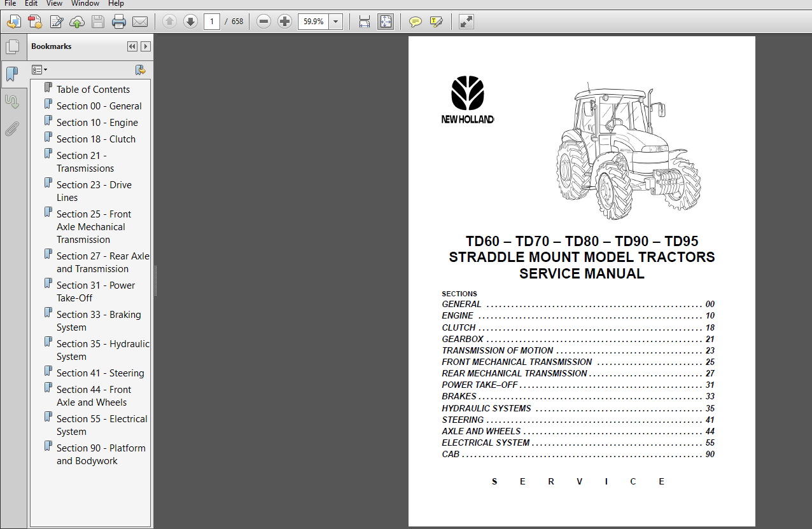812x529 pixels.
Task: Click the bookmark icon beside Section 10 - Engine
Action: (48, 121)
